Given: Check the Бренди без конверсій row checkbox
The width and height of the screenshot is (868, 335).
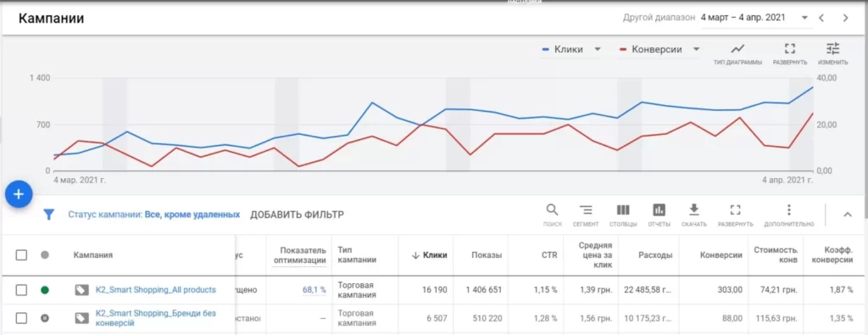Looking at the screenshot, I should point(21,318).
